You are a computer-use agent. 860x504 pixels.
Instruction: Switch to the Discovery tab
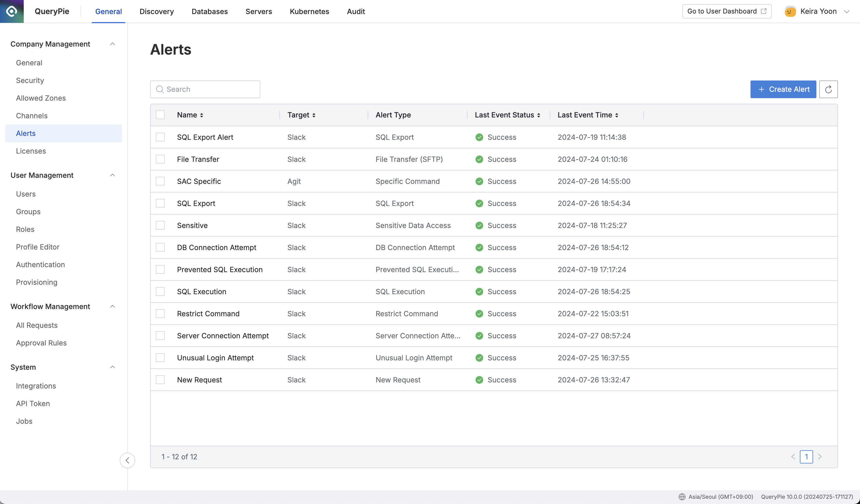[x=157, y=11]
